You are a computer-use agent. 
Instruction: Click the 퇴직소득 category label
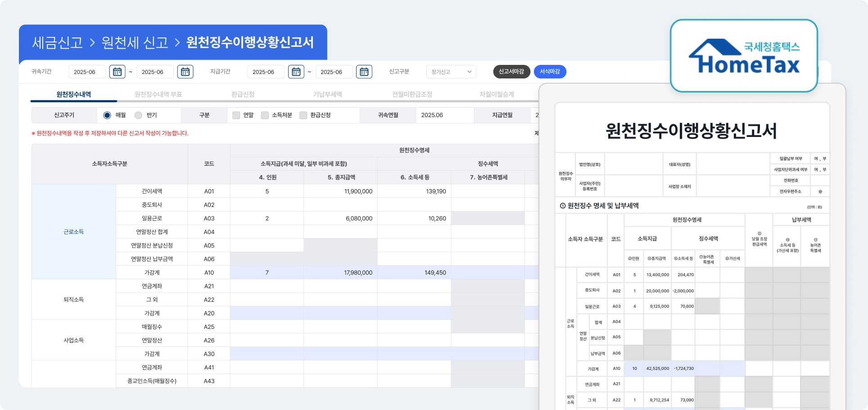74,300
